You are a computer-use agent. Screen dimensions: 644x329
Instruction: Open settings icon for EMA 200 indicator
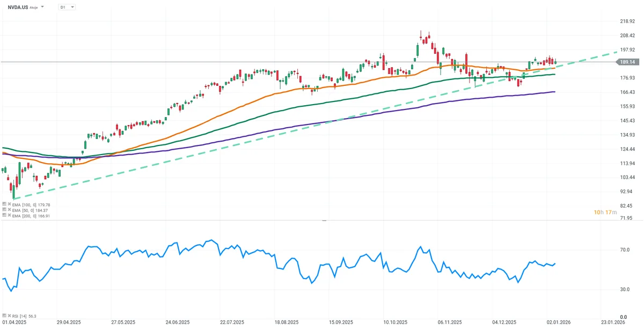(4, 215)
